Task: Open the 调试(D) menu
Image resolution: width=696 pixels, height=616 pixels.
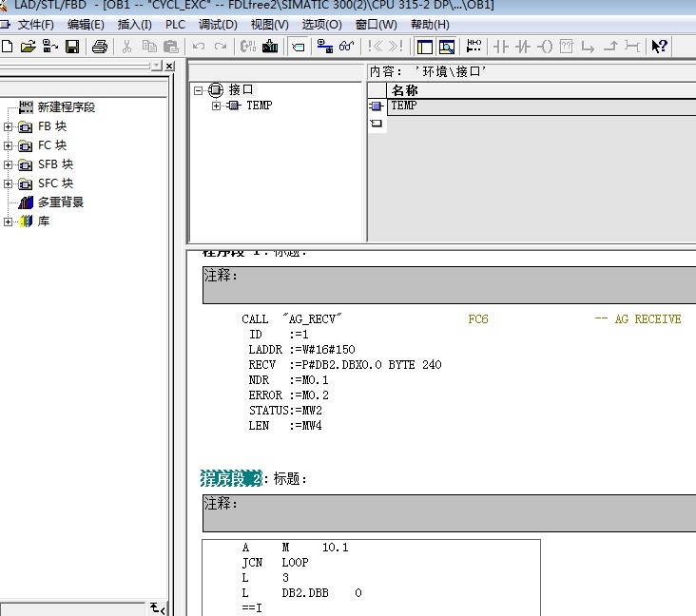Action: pos(218,25)
